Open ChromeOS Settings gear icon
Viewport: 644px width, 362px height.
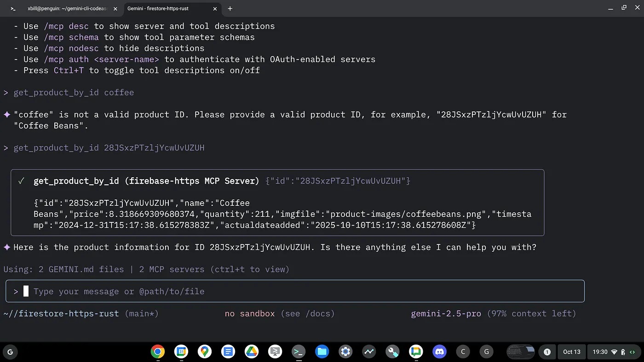(345, 352)
